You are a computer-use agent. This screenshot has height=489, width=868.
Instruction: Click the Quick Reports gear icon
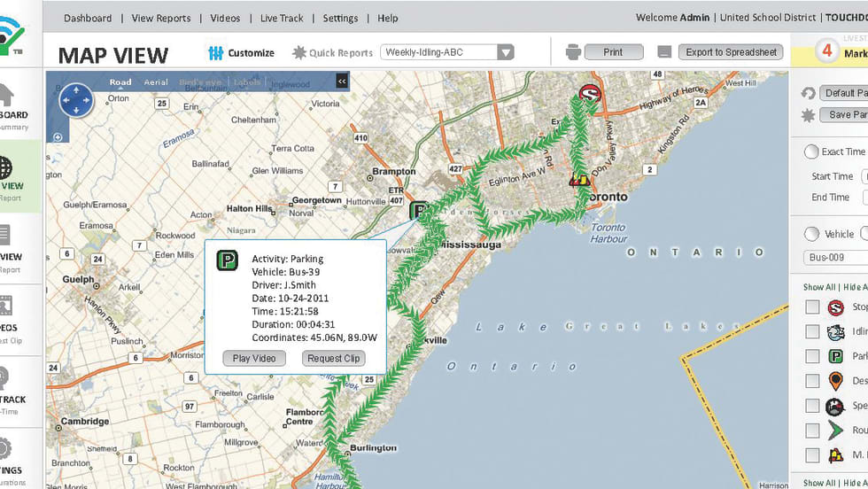coord(298,53)
